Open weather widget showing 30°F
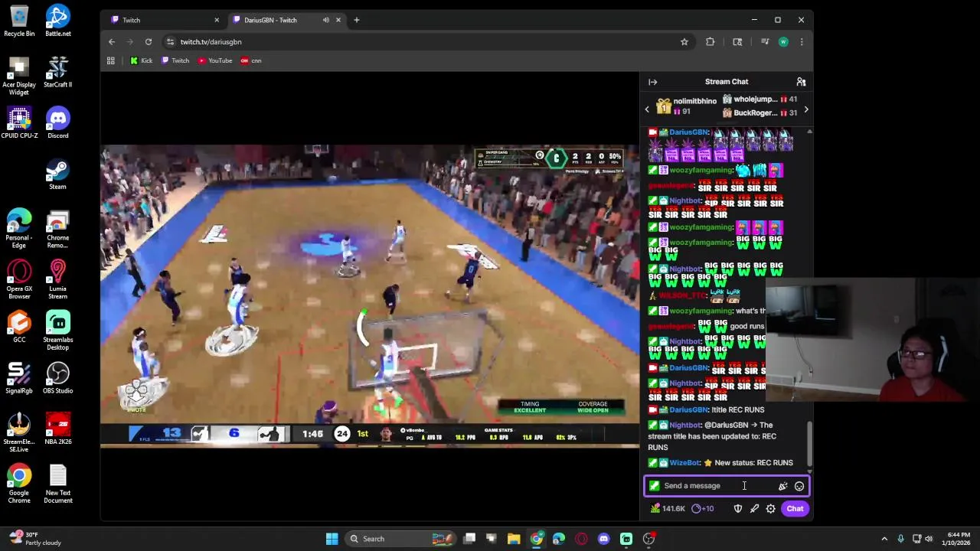 35,539
